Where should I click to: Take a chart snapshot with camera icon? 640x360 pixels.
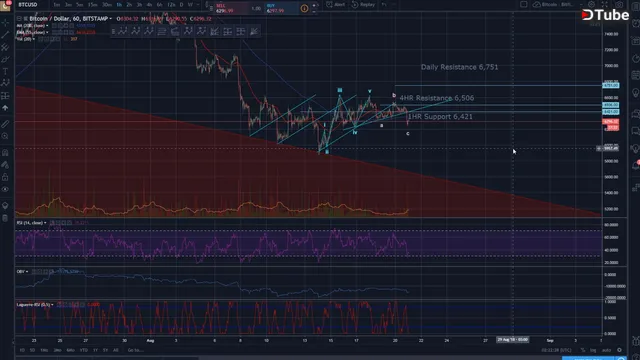pos(620,4)
